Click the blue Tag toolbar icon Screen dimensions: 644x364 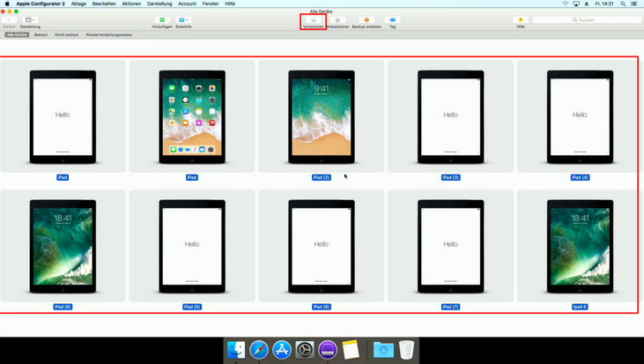coord(393,19)
